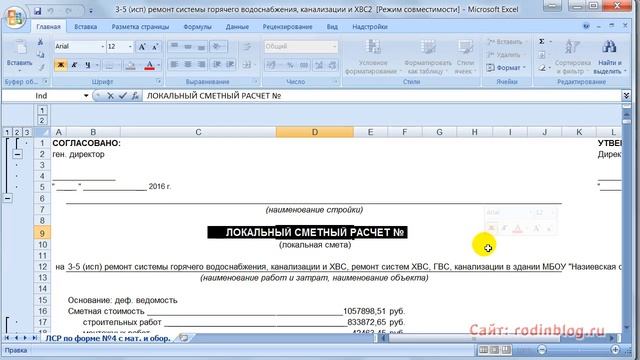Open the Рецензирование tab
640x360 pixels.
pyautogui.click(x=287, y=27)
